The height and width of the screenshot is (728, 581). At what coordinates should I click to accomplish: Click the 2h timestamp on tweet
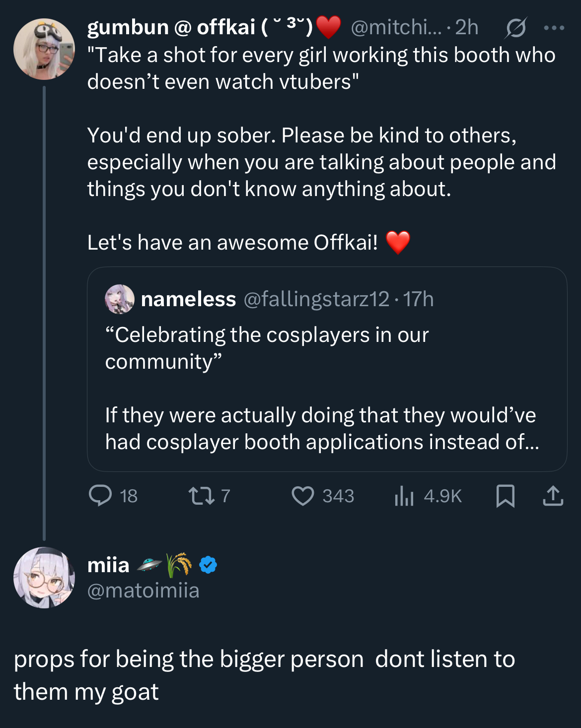click(x=466, y=28)
